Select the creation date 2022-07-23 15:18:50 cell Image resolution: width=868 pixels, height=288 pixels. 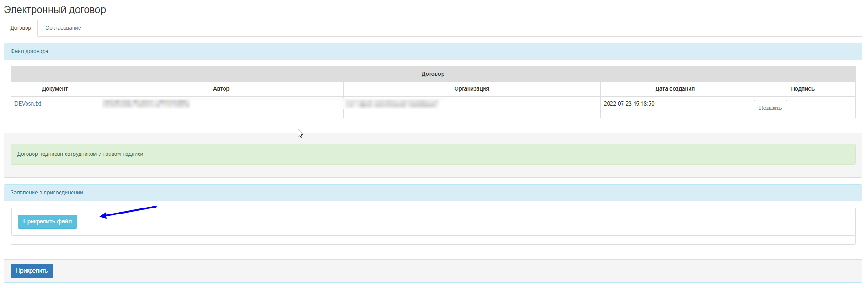(629, 104)
